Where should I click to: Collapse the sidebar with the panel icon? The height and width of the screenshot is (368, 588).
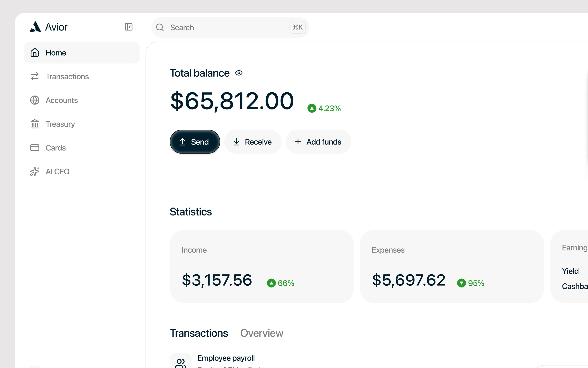129,27
